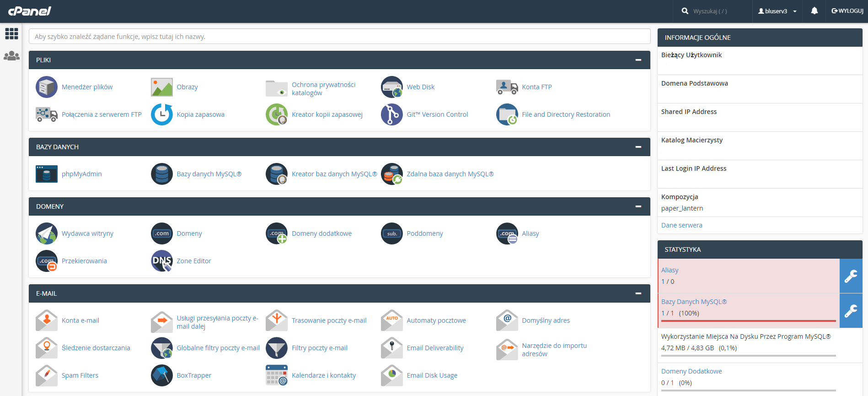Image resolution: width=868 pixels, height=396 pixels.
Task: Click the wrench beside Bazy Danych MySQL statistic
Action: (851, 311)
